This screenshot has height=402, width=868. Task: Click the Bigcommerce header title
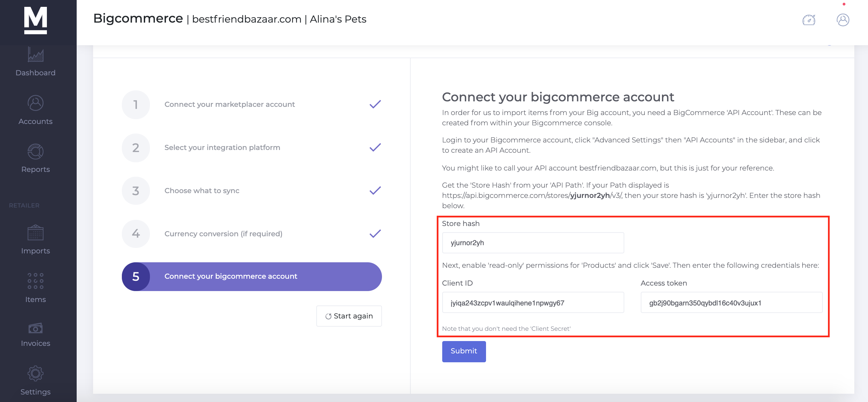tap(138, 18)
